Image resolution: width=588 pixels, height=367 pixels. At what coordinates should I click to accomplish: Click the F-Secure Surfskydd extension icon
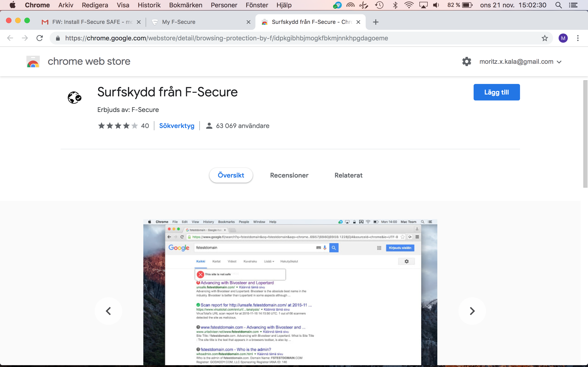tap(74, 97)
